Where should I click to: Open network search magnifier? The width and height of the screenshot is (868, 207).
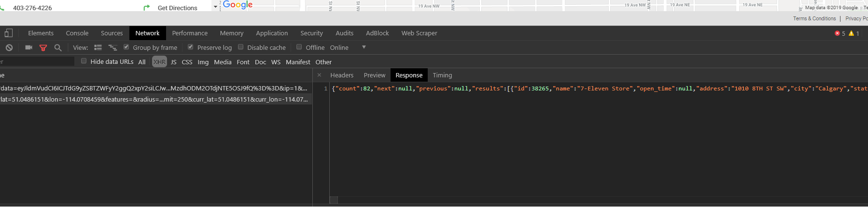(58, 47)
